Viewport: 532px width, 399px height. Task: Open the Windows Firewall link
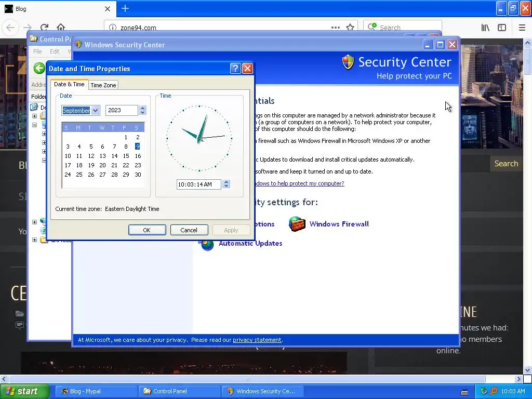pos(339,224)
